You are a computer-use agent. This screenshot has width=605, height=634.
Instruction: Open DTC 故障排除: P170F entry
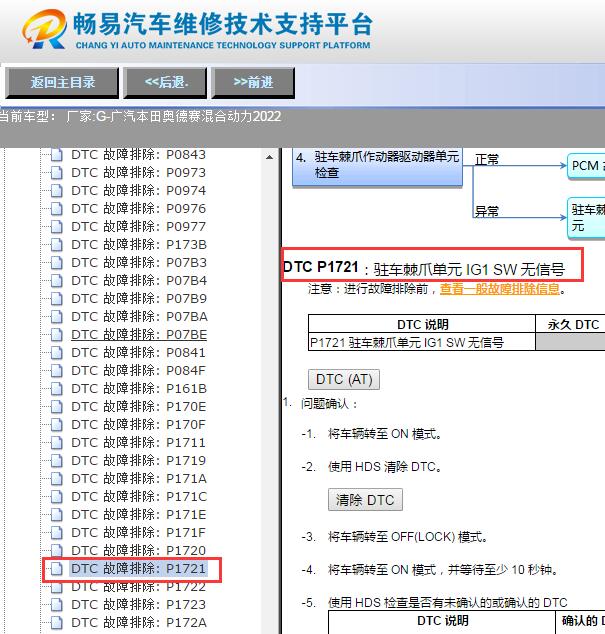point(138,425)
